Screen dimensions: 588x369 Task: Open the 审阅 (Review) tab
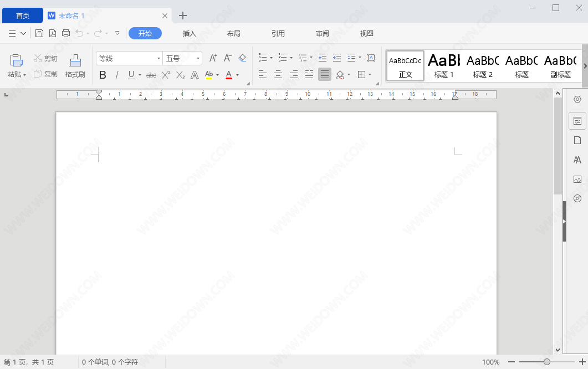click(x=323, y=33)
